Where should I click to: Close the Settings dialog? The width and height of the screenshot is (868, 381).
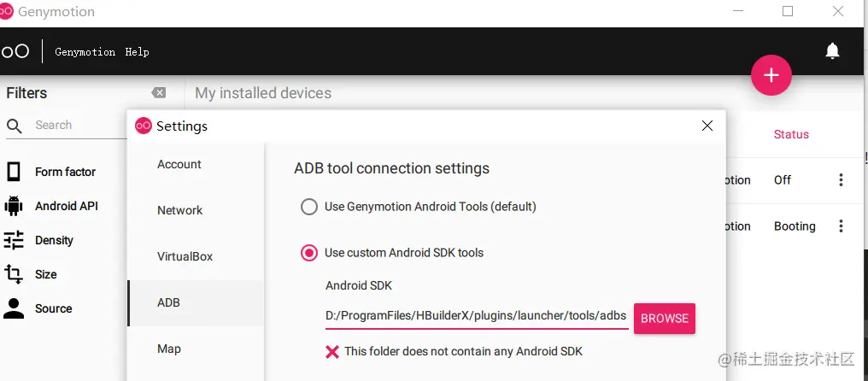(x=707, y=126)
